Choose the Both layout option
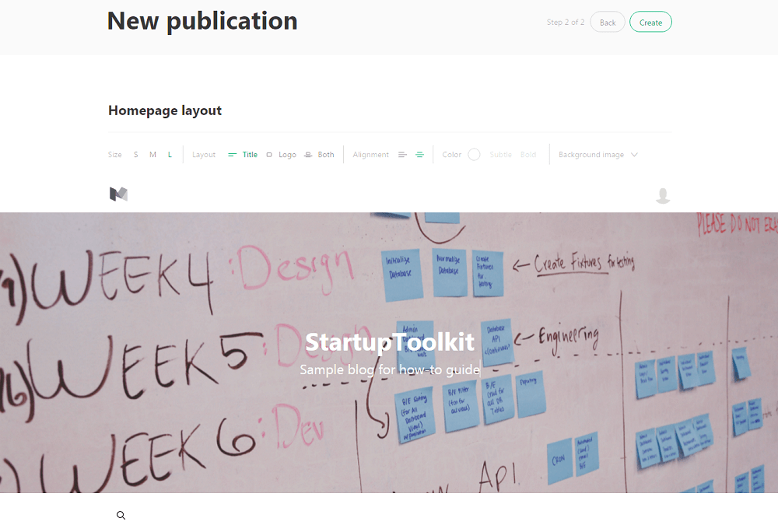778x532 pixels. (x=319, y=155)
